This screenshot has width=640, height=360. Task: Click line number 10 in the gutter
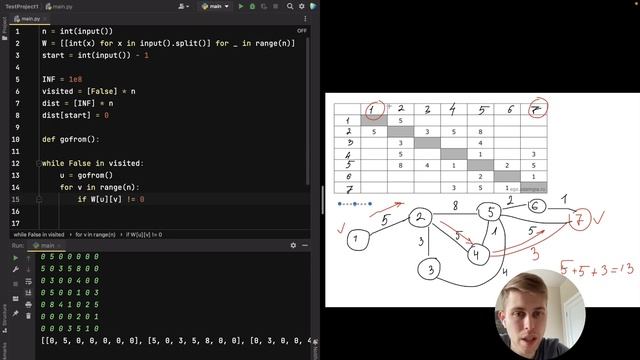click(x=16, y=140)
